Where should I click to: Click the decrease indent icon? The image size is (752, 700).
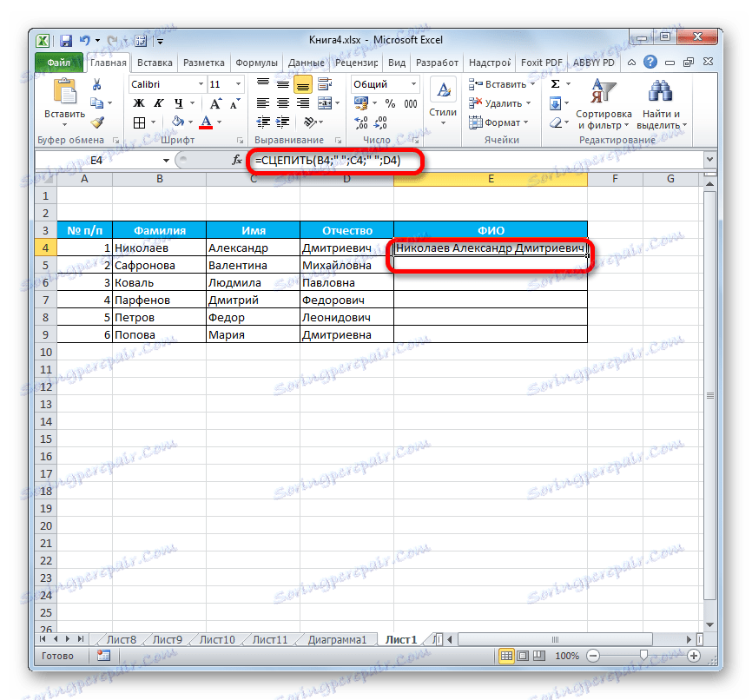pyautogui.click(x=263, y=122)
